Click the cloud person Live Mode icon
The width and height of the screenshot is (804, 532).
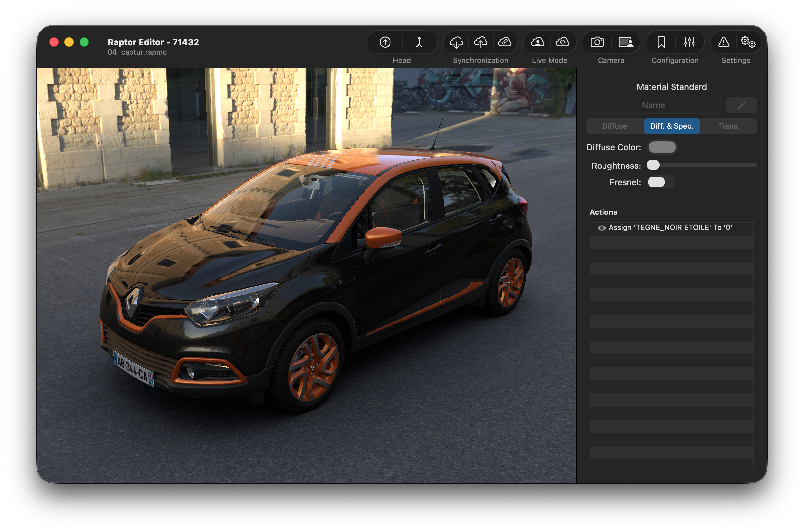pyautogui.click(x=537, y=42)
